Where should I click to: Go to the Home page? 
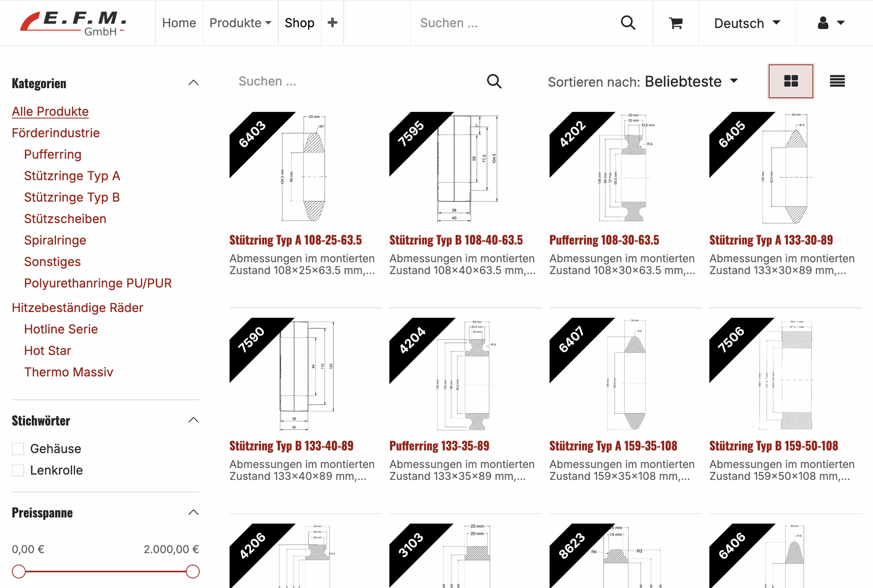click(x=179, y=23)
